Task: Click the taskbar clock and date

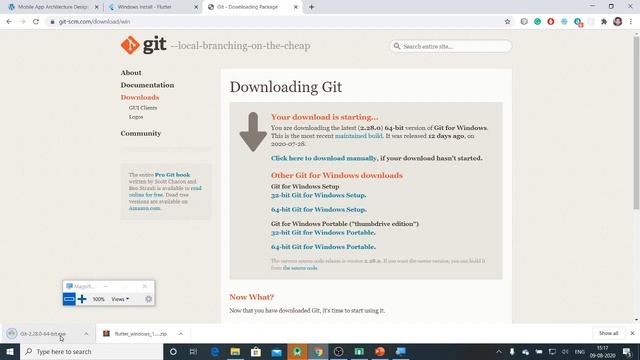Action: [x=602, y=351]
